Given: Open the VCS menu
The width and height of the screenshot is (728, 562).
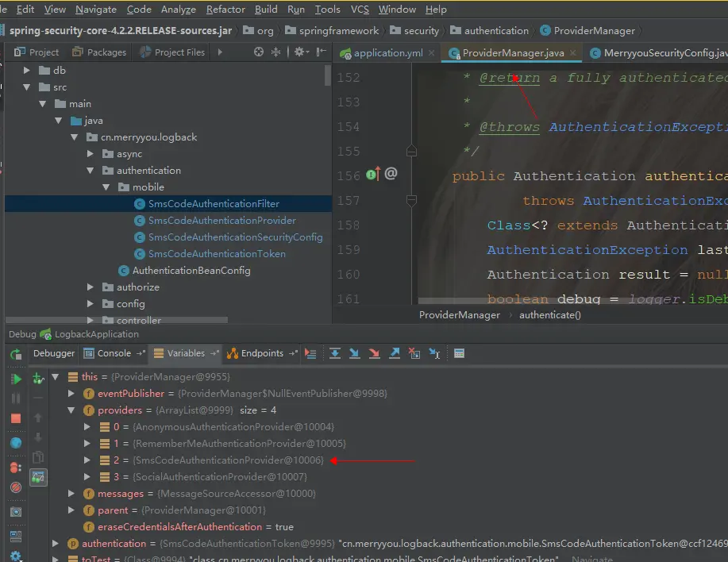Looking at the screenshot, I should coord(360,10).
